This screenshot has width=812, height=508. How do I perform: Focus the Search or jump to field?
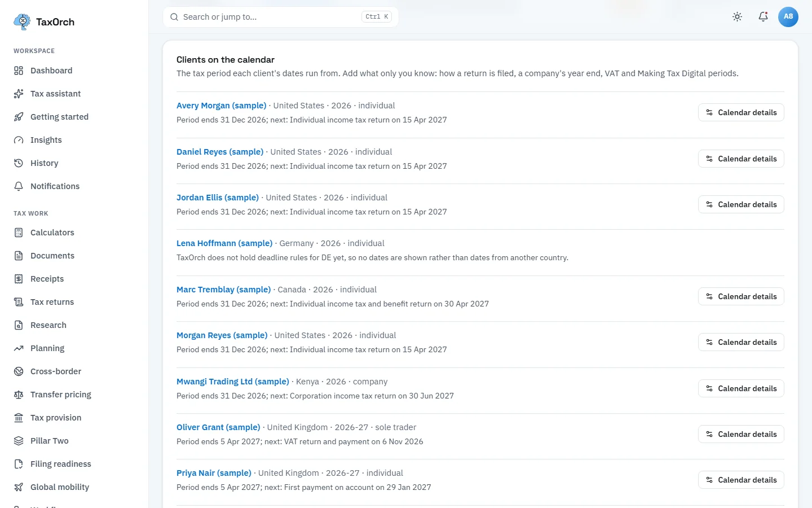tap(281, 17)
